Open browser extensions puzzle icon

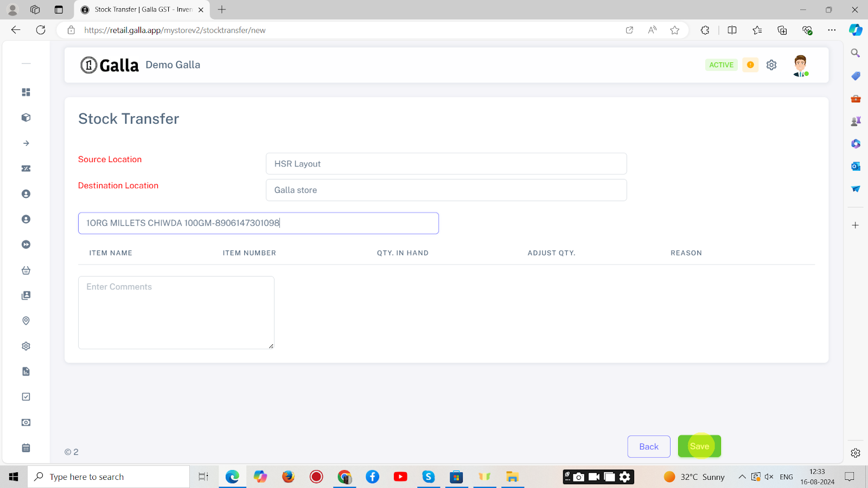(x=705, y=30)
